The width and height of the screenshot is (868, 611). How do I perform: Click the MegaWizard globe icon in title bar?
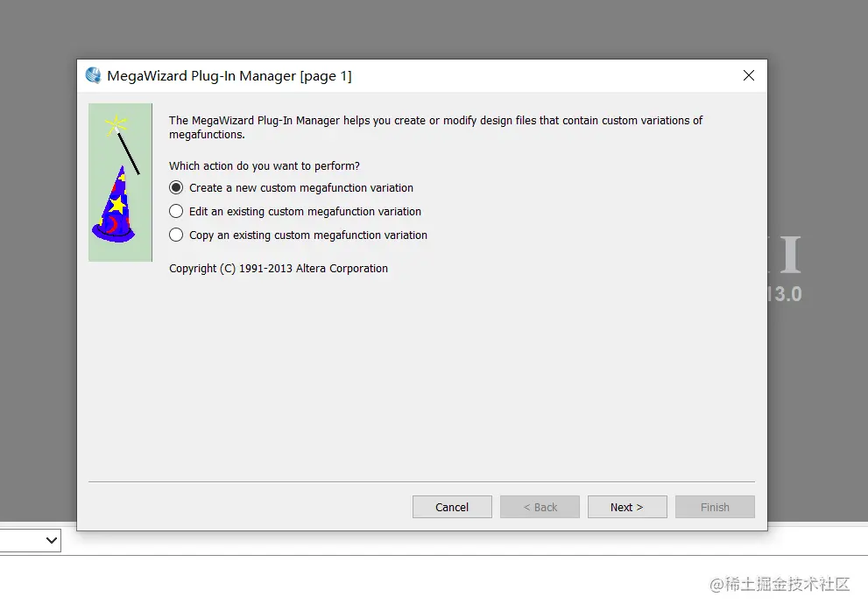click(93, 75)
